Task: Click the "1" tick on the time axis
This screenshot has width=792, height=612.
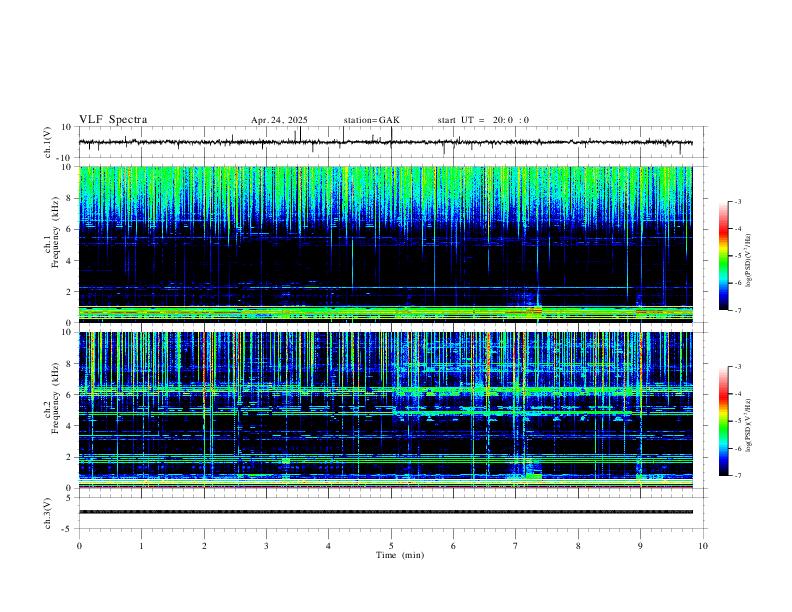Action: (141, 546)
